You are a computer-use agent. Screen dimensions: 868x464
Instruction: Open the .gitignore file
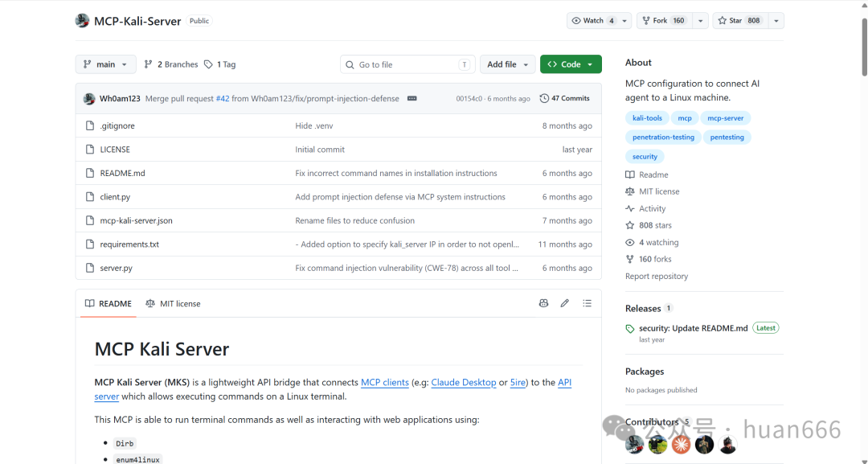117,125
